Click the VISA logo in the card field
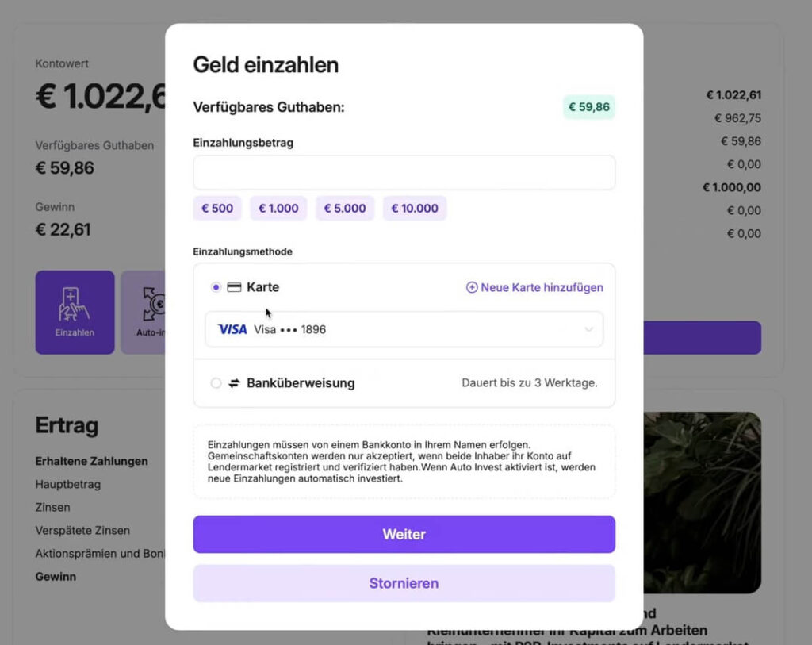 click(232, 329)
